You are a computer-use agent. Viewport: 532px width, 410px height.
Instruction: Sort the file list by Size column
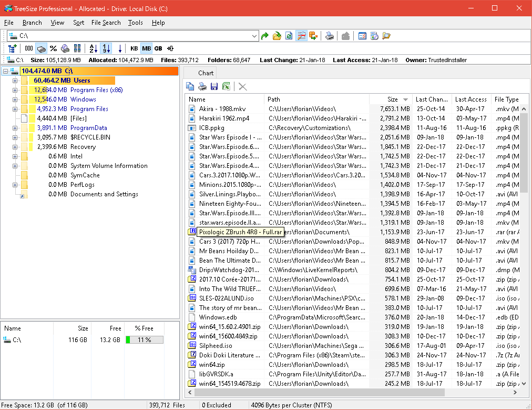click(392, 99)
